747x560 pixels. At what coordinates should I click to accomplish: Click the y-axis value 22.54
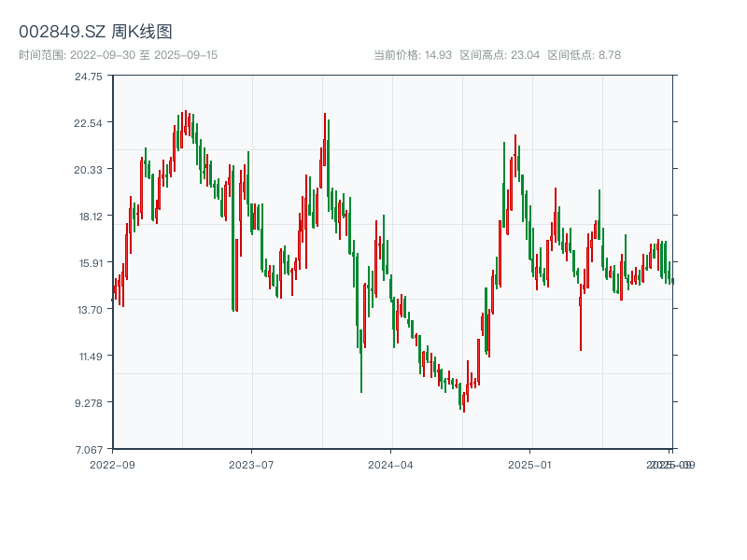pos(88,123)
